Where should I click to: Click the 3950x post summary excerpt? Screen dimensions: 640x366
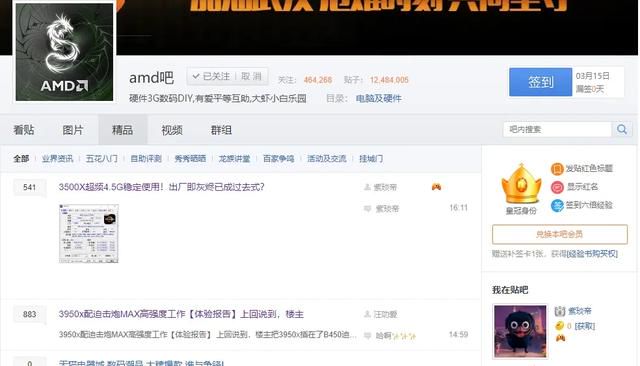coord(207,335)
